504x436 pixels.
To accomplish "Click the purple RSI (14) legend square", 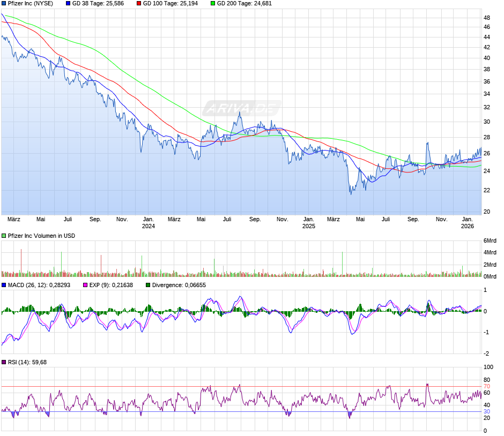I will [4, 363].
